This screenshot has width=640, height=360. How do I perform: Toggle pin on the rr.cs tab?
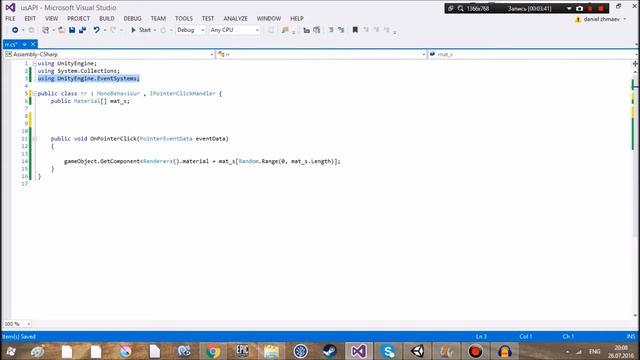(25, 44)
